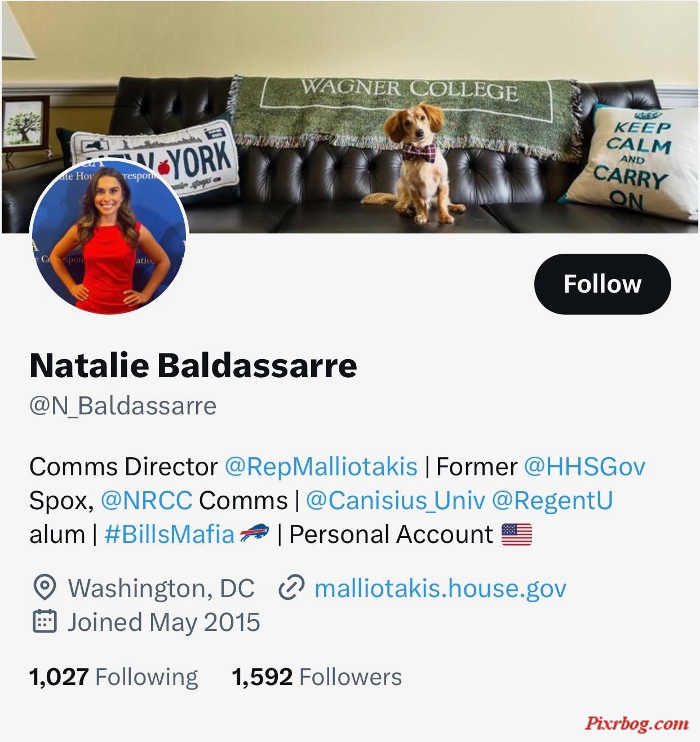View the 1,592 Followers list

coord(317,677)
